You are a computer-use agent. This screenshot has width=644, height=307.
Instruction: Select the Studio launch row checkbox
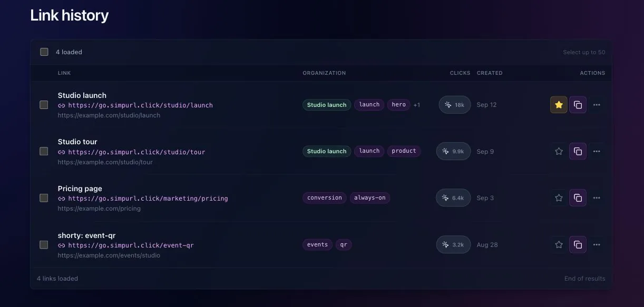44,105
